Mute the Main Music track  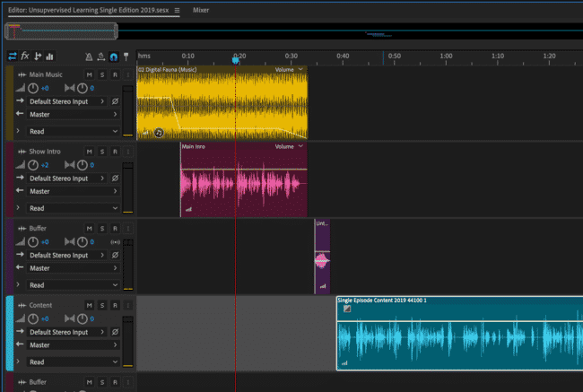click(89, 74)
